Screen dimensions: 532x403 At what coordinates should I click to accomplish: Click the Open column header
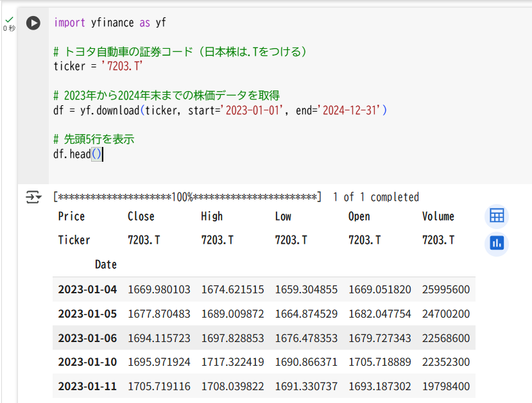pos(359,216)
